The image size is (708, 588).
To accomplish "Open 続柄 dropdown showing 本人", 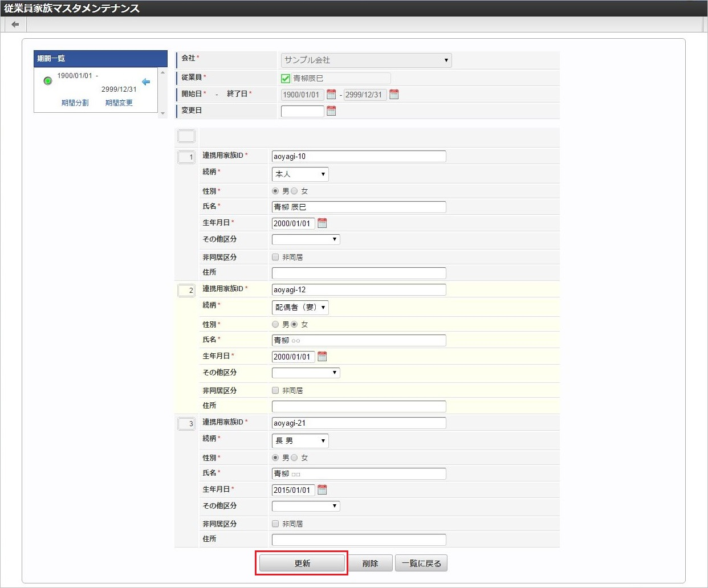I will click(x=300, y=174).
